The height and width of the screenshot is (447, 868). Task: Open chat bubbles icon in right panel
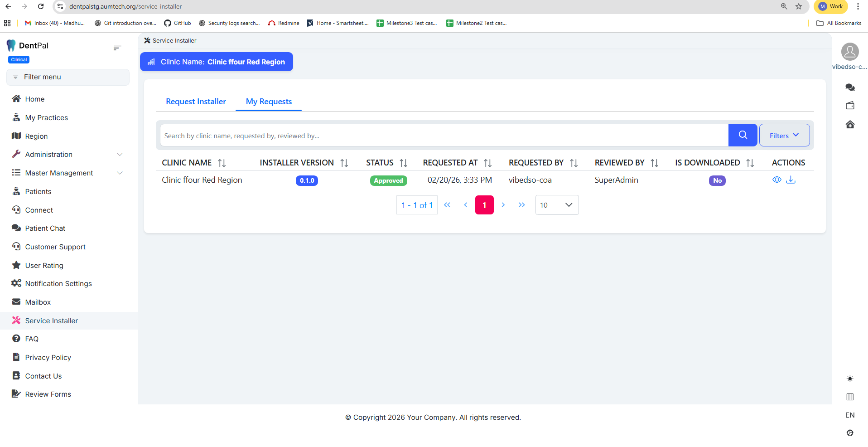coord(850,87)
